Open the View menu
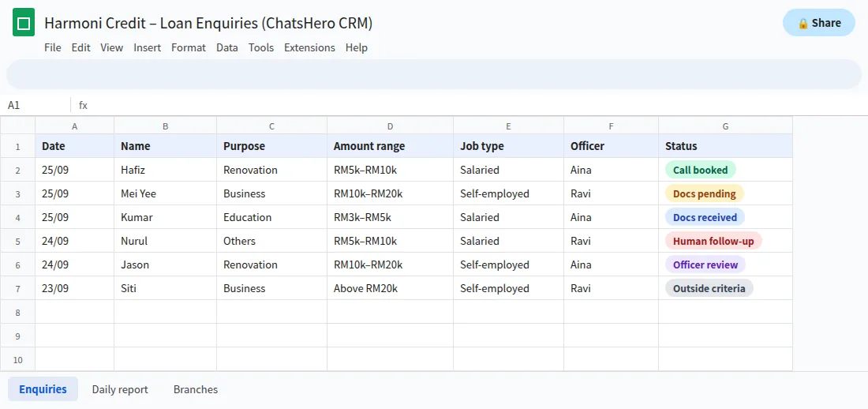 (x=112, y=47)
